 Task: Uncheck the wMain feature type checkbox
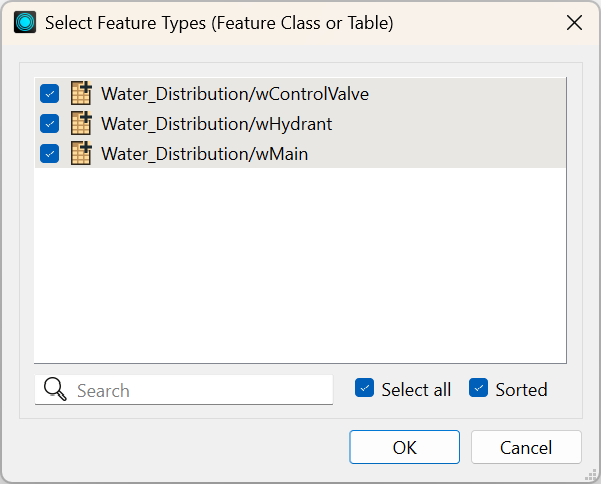coord(49,154)
